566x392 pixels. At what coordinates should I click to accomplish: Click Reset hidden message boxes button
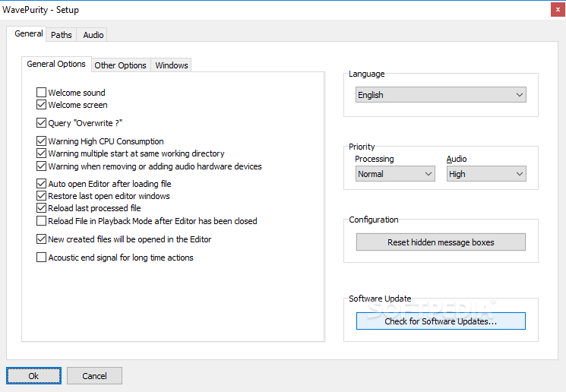coord(441,242)
